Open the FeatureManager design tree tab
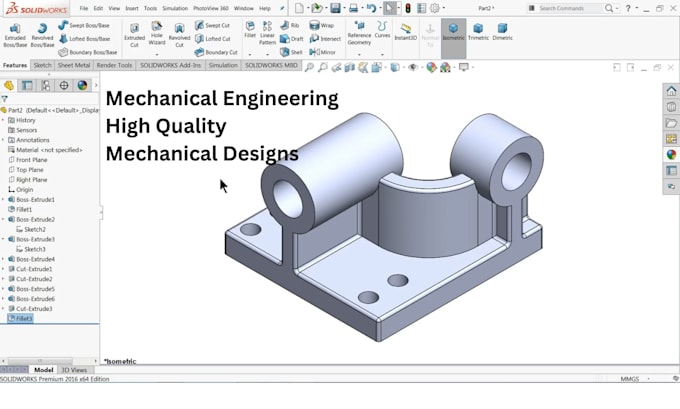Image resolution: width=680 pixels, height=409 pixels. click(9, 85)
